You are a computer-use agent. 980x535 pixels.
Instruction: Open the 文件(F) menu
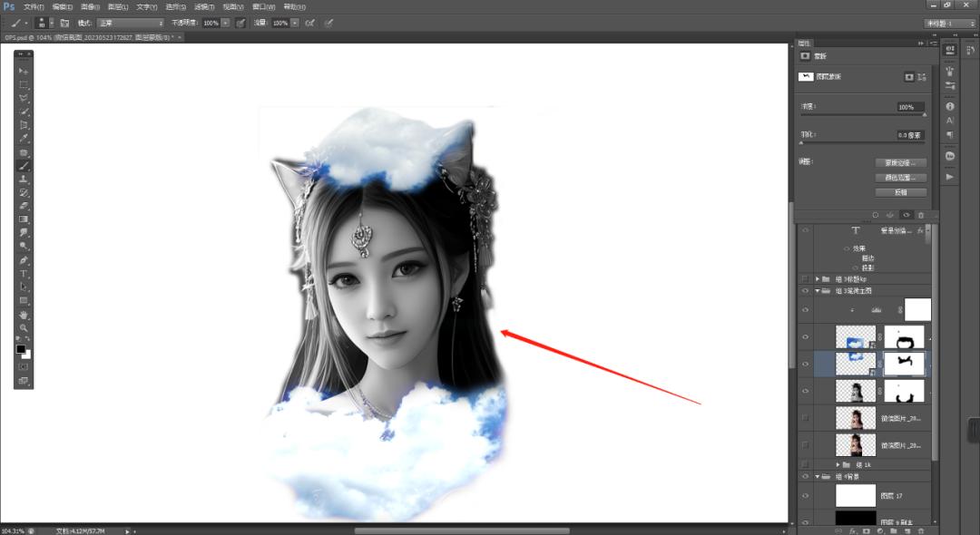(34, 6)
